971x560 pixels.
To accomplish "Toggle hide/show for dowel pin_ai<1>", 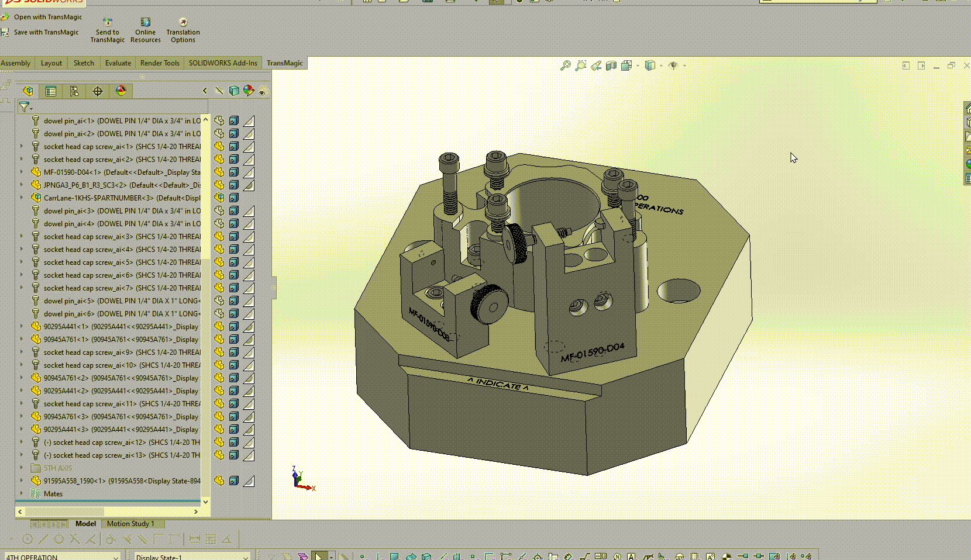I will tap(219, 121).
